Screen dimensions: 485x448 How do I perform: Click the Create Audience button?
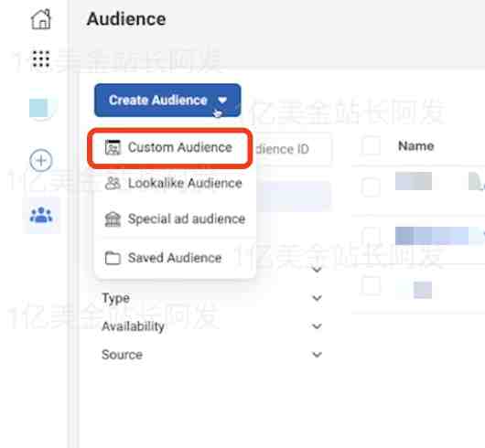[167, 101]
